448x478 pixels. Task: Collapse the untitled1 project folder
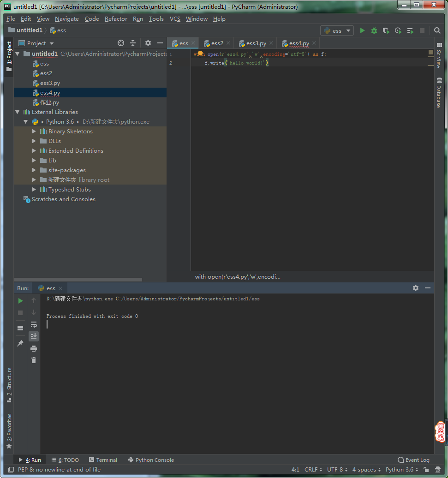tap(18, 54)
